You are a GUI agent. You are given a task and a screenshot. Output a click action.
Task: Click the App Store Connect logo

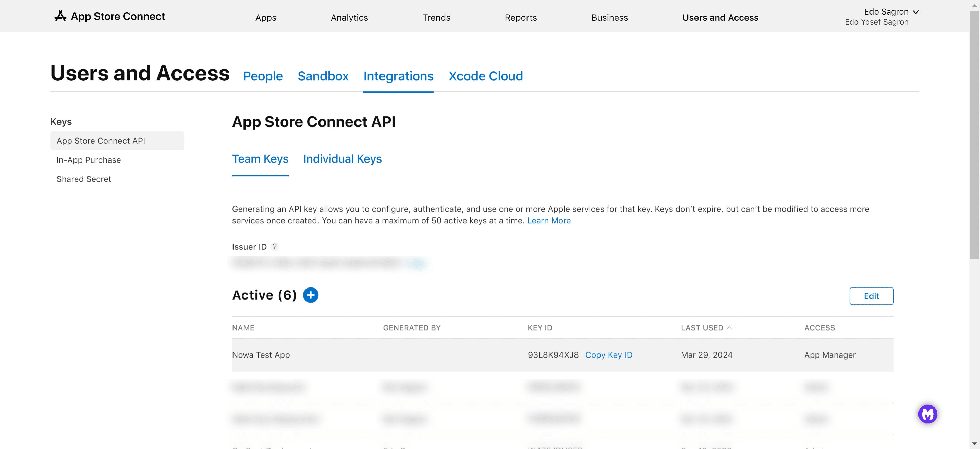(110, 16)
